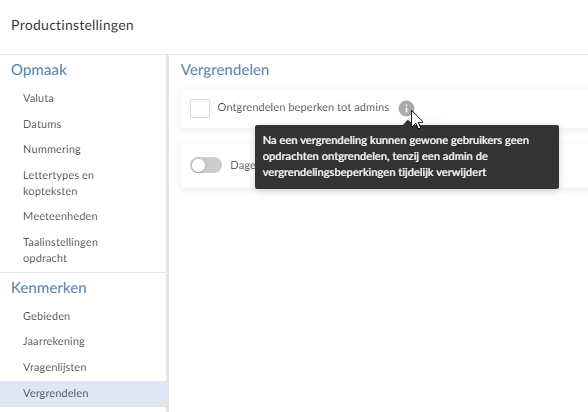Click the Kenmerken section heading
The height and width of the screenshot is (412, 588).
coord(49,288)
